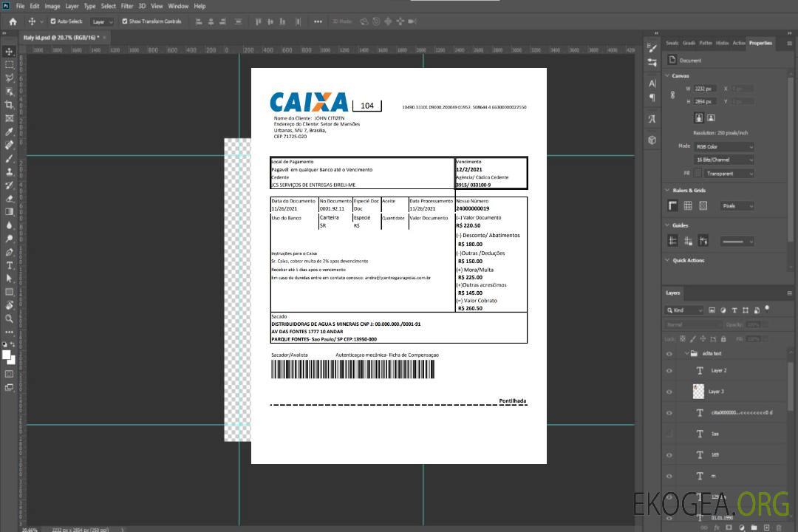Open the Auto-Select Layer dropdown
Viewport: 798px width, 532px height.
[102, 21]
